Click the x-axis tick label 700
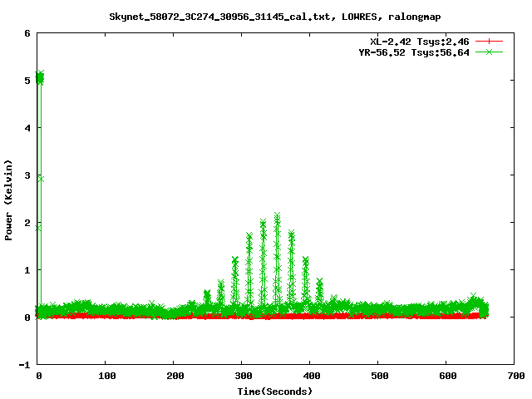Image resolution: width=532 pixels, height=399 pixels. tap(515, 376)
